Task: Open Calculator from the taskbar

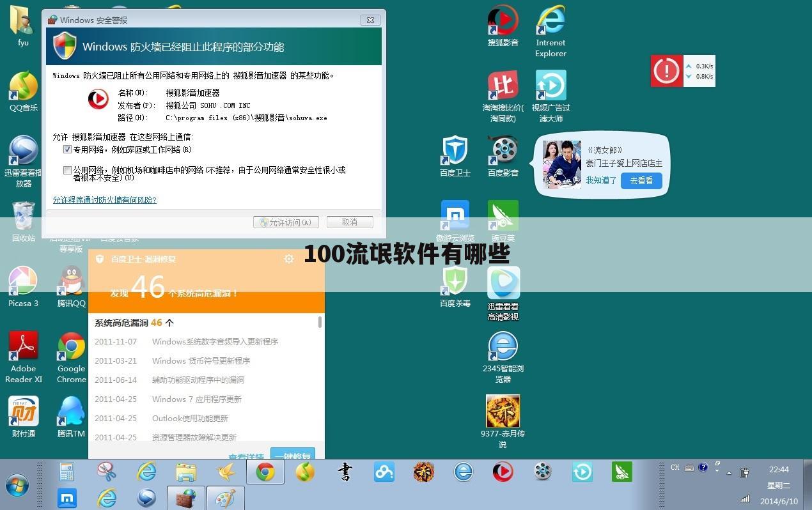Action: 66,472
